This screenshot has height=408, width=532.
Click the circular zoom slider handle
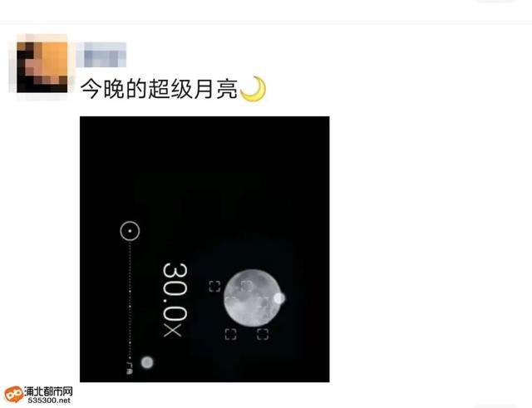pyautogui.click(x=130, y=231)
